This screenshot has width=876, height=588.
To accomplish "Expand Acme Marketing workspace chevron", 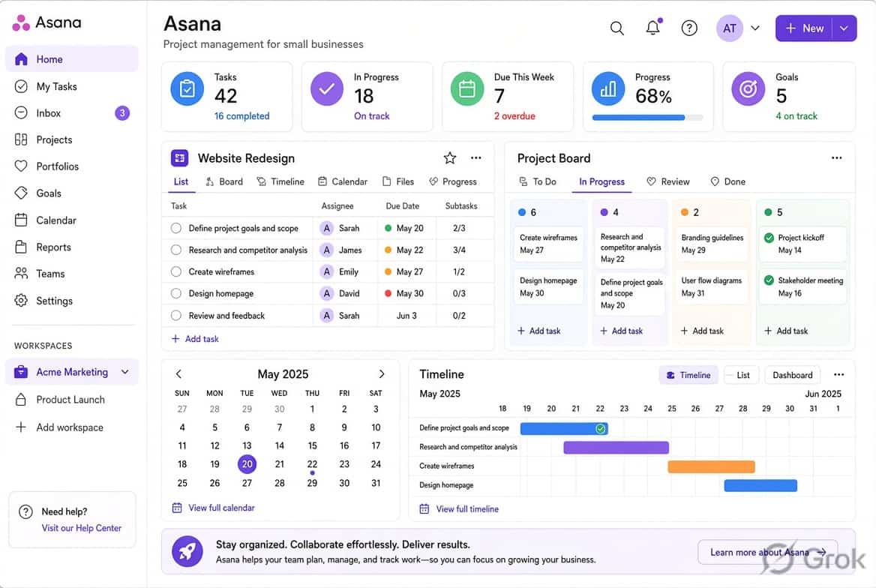I will tap(125, 372).
